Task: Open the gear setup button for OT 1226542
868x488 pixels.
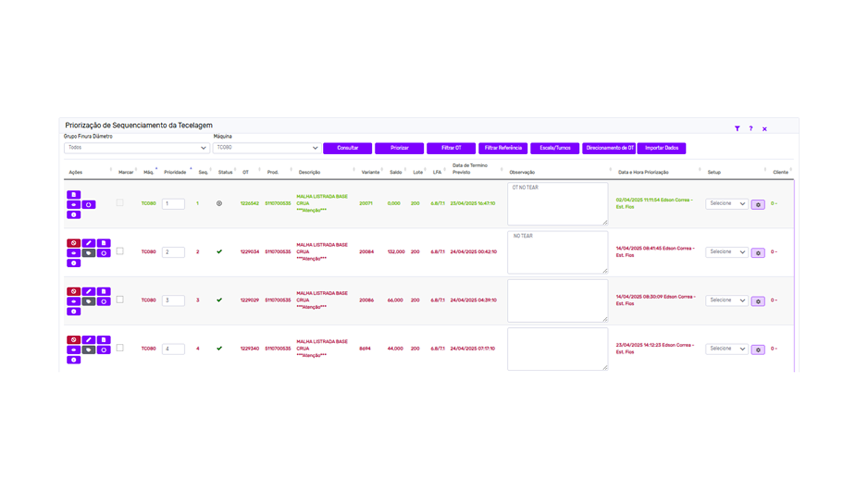Action: pyautogui.click(x=758, y=205)
